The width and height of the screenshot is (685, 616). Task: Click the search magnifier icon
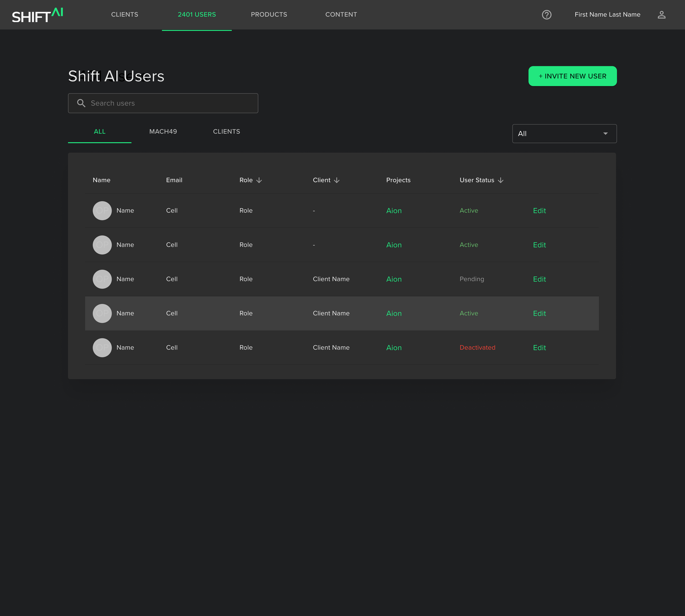point(81,103)
